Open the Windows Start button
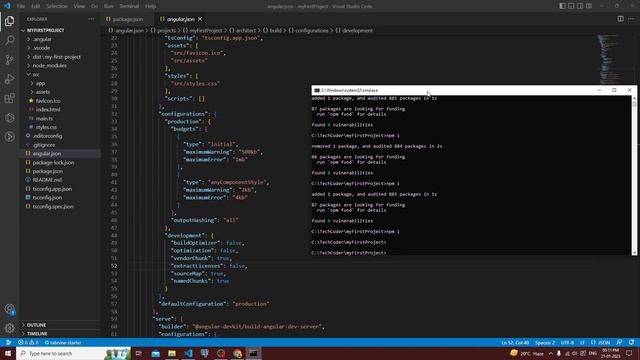 (8, 353)
